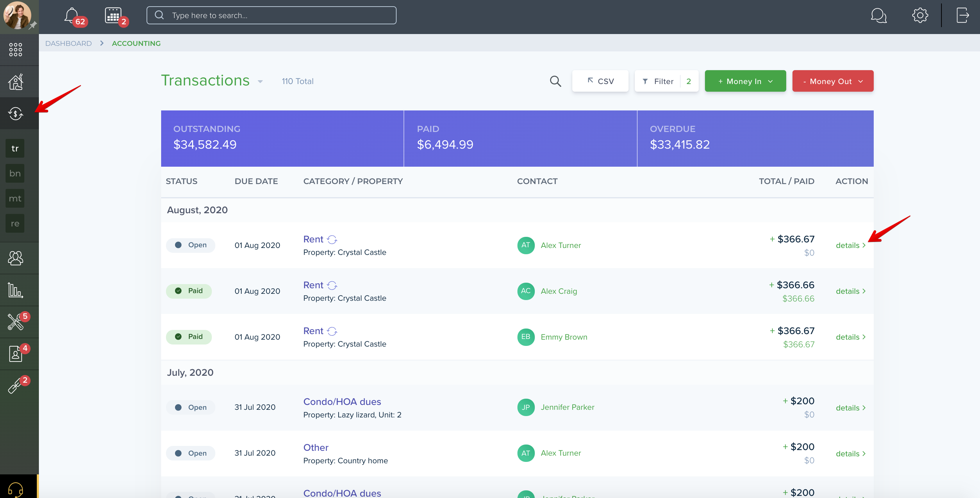The image size is (980, 498).
Task: Open the Money Out dropdown
Action: pyautogui.click(x=832, y=81)
